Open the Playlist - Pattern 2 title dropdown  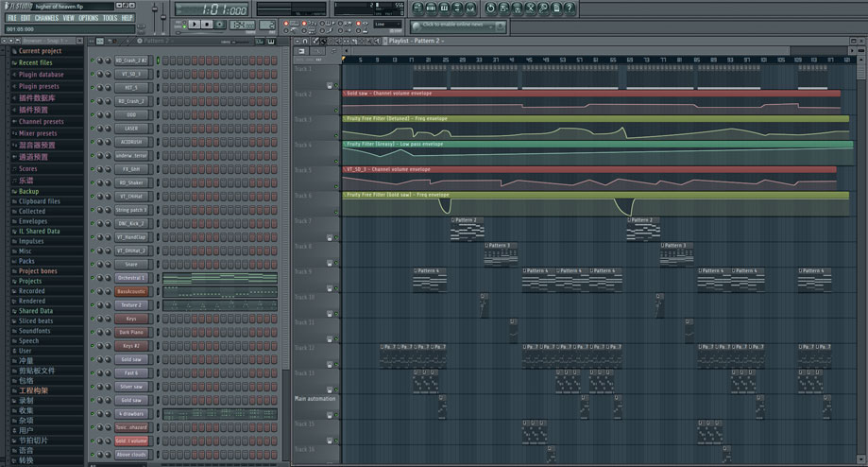pos(417,41)
